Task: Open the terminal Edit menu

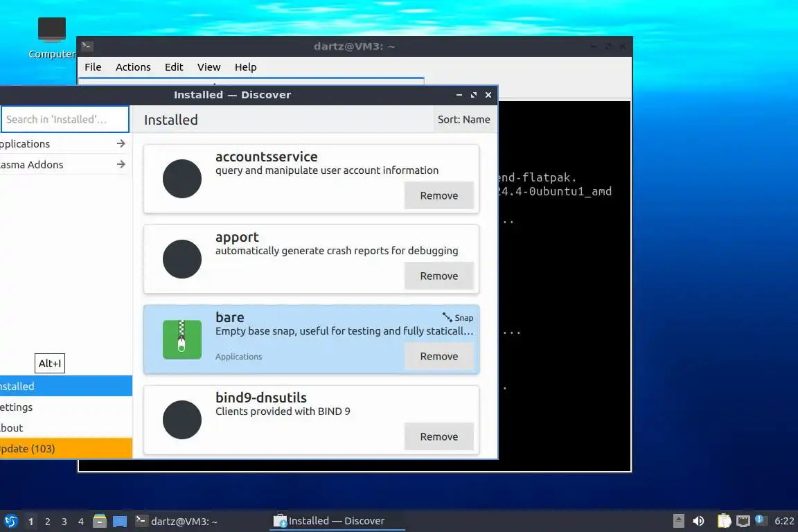Action: [174, 67]
